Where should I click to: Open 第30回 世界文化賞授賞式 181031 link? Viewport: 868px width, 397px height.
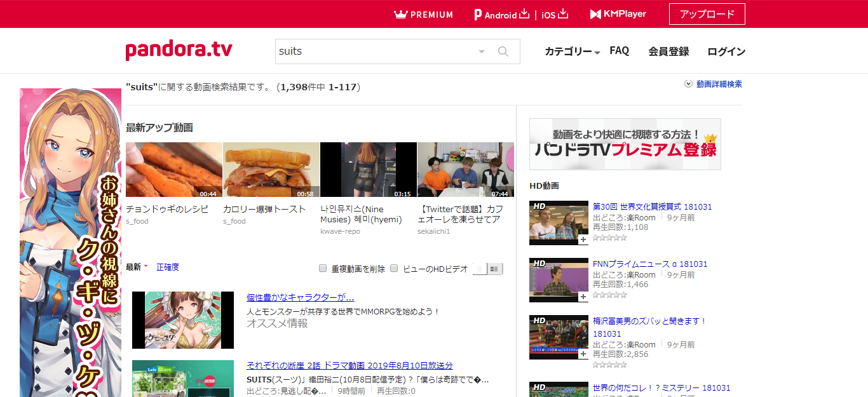[653, 206]
